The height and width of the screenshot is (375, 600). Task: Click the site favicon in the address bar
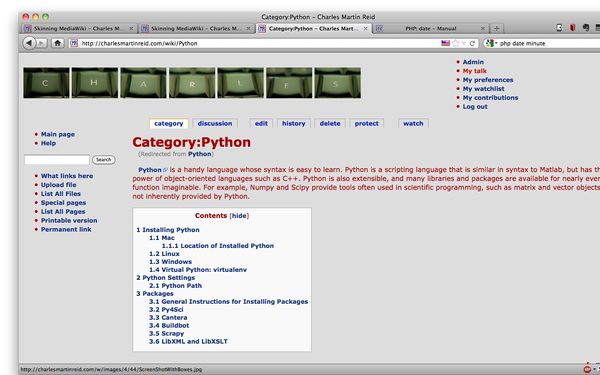[x=74, y=43]
